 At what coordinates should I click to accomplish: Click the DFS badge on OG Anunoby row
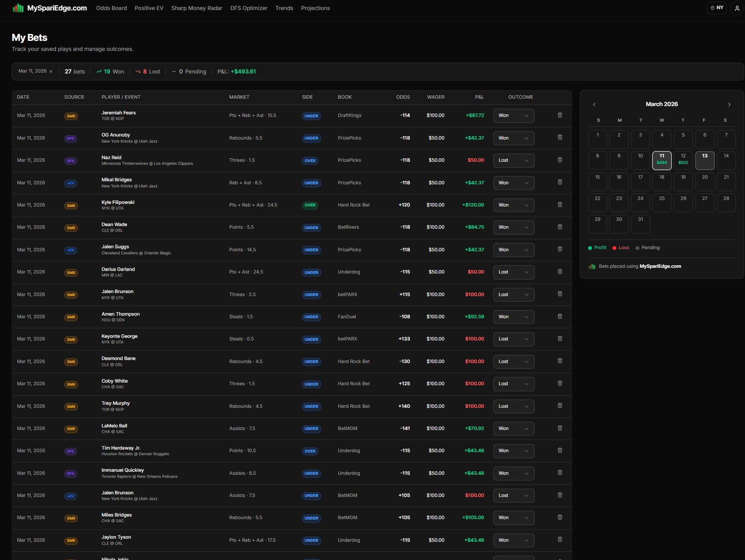[70, 138]
